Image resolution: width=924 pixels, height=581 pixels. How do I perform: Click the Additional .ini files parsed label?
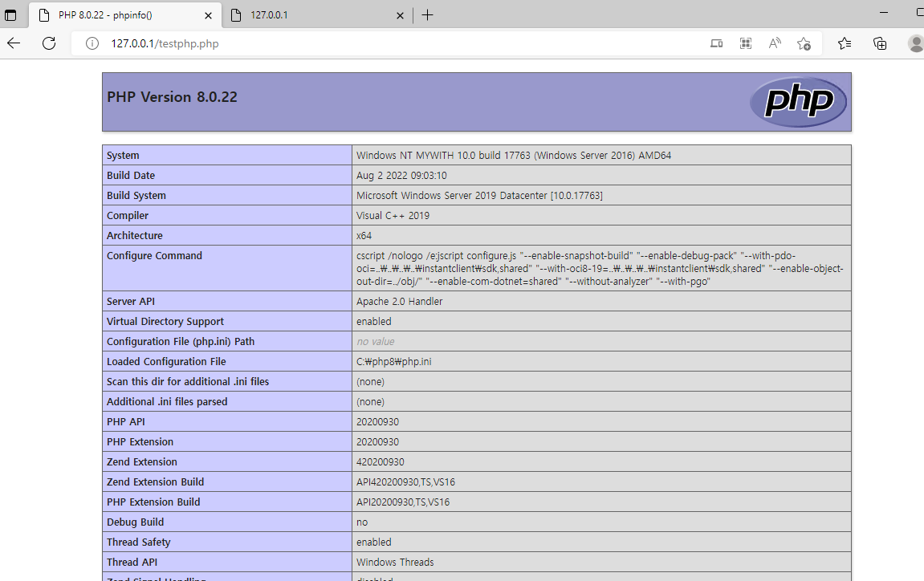coord(167,402)
